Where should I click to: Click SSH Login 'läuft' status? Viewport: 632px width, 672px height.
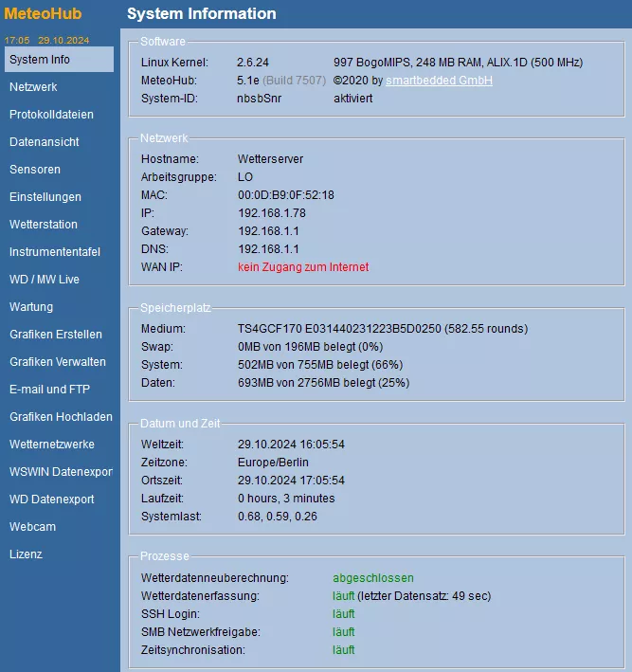[344, 614]
